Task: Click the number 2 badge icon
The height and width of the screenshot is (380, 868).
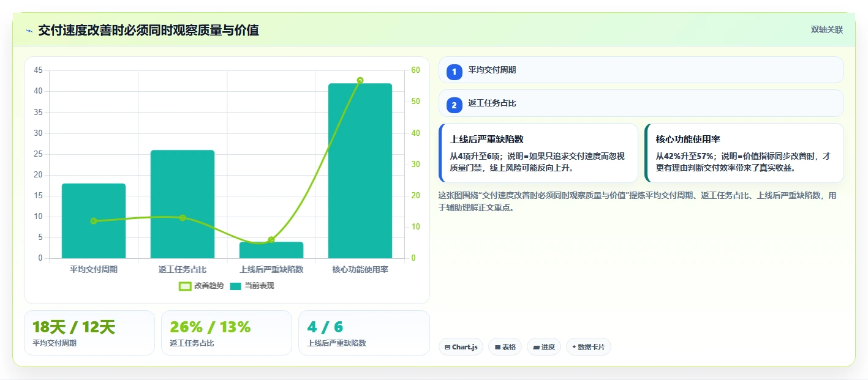Action: click(455, 105)
